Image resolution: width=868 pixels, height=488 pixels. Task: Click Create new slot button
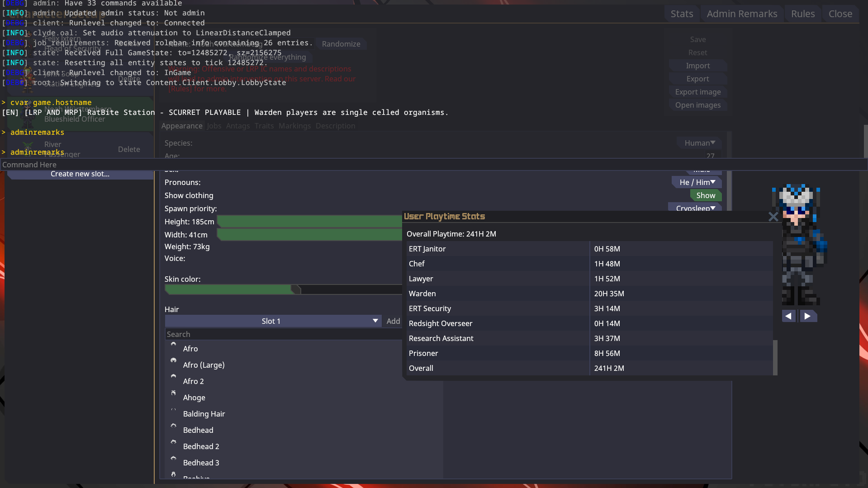coord(80,174)
